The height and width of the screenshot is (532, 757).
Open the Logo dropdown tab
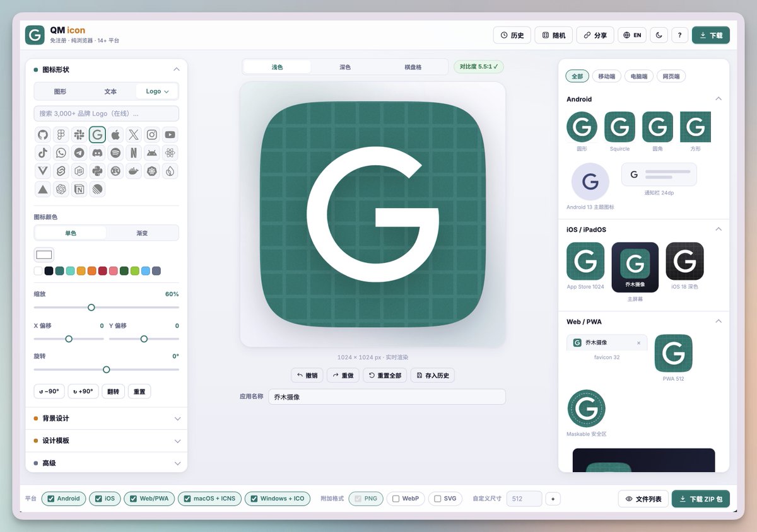click(157, 91)
